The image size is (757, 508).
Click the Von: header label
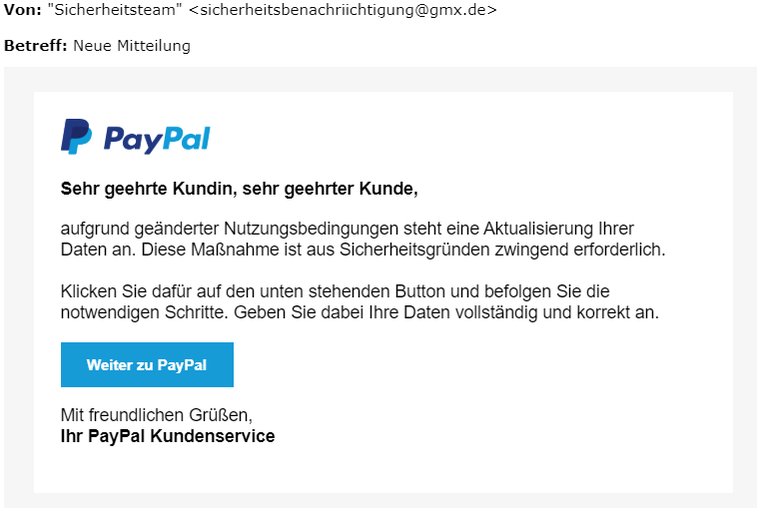point(23,10)
